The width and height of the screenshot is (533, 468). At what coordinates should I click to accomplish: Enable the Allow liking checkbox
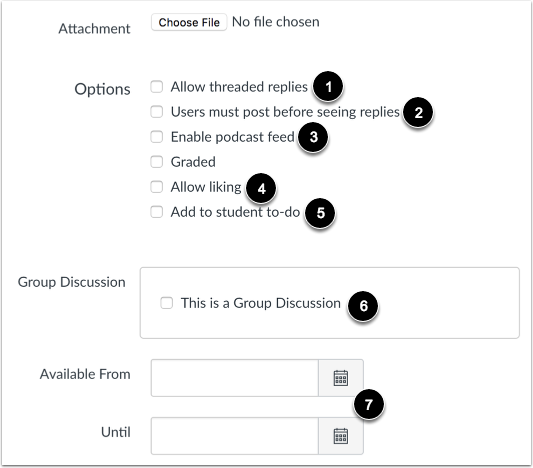tap(157, 187)
